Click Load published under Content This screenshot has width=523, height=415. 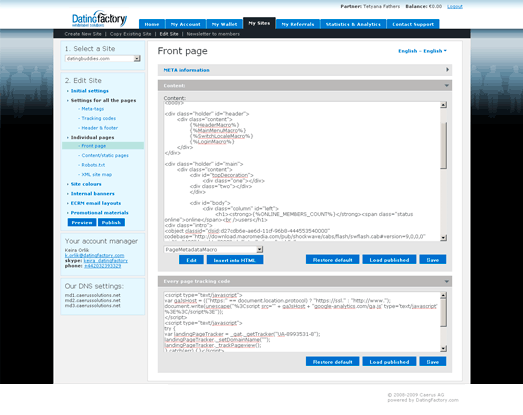[x=389, y=260]
